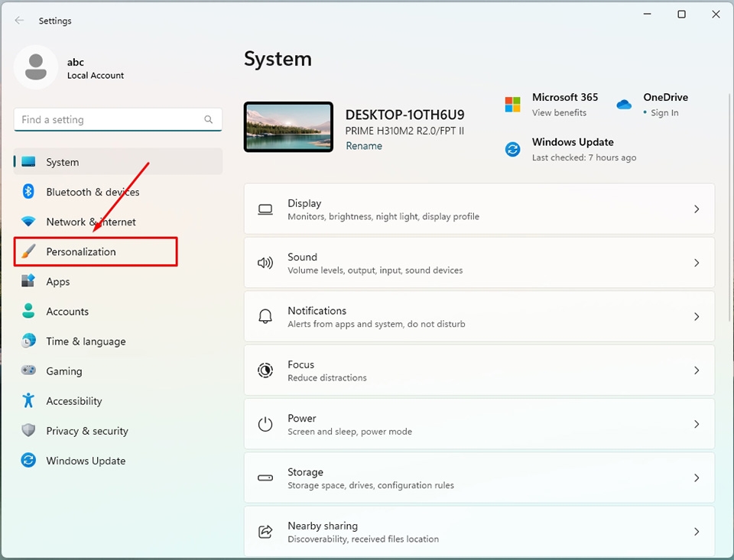Select Apps label in sidebar
This screenshot has width=734, height=560.
(x=57, y=282)
